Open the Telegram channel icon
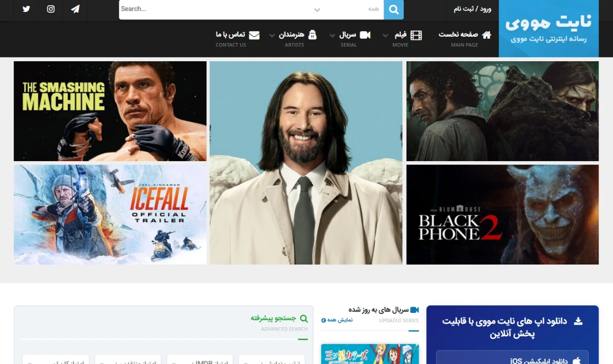The image size is (613, 364). click(75, 9)
